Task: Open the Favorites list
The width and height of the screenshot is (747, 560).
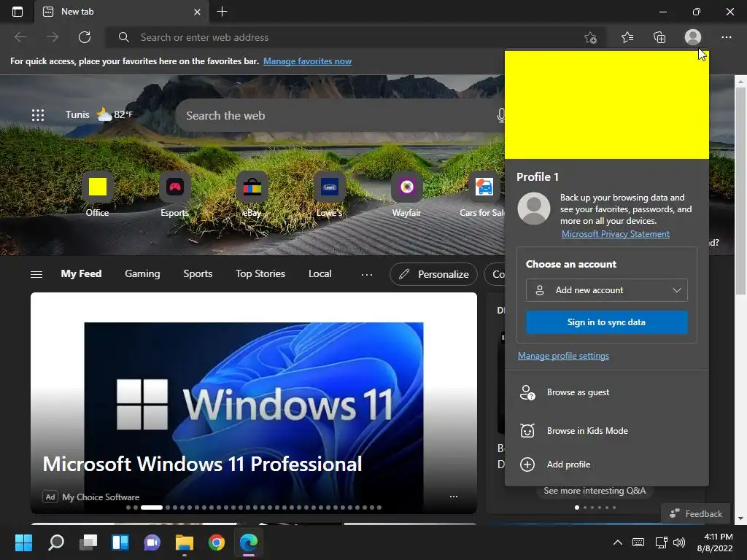Action: (627, 37)
